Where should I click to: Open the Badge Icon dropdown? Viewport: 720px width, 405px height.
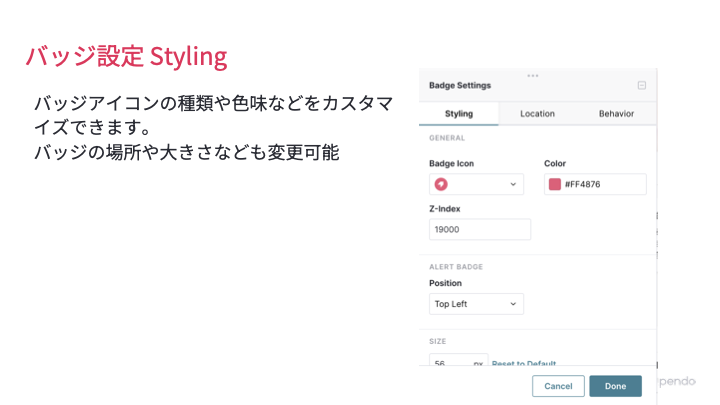476,184
